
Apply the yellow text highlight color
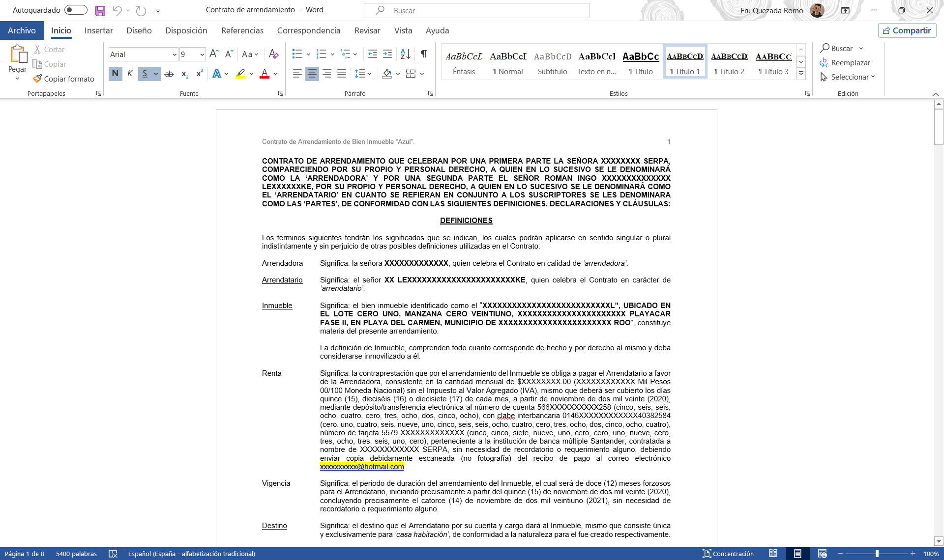240,74
